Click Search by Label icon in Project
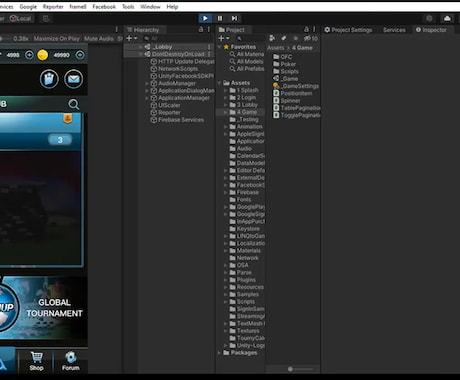The height and width of the screenshot is (380, 460). (x=283, y=39)
